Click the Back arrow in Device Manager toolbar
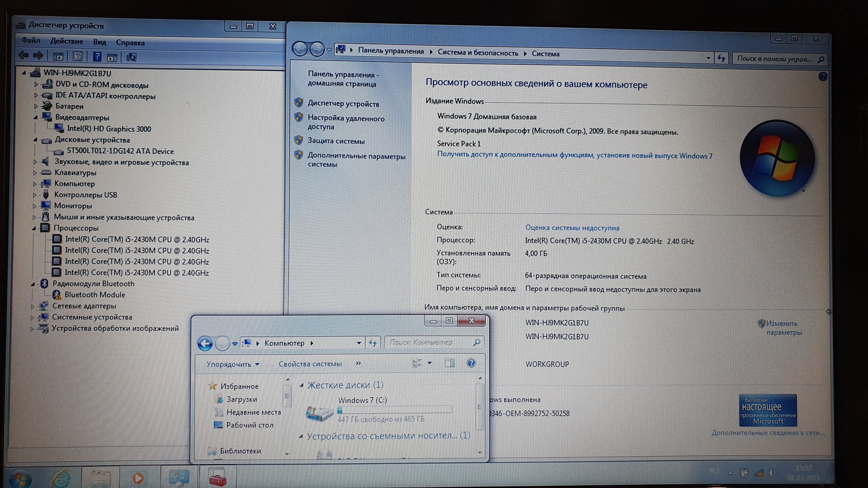 pyautogui.click(x=24, y=55)
